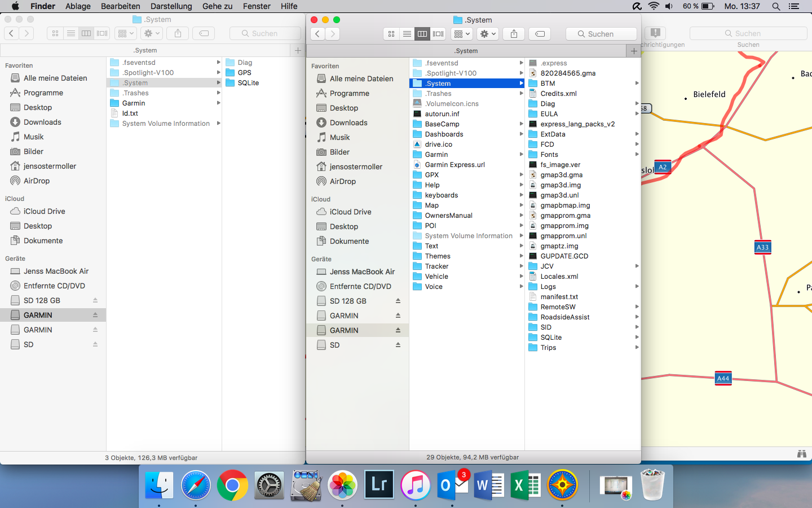Viewport: 812px width, 508px height.
Task: Open the Gehe zu menu
Action: (217, 6)
